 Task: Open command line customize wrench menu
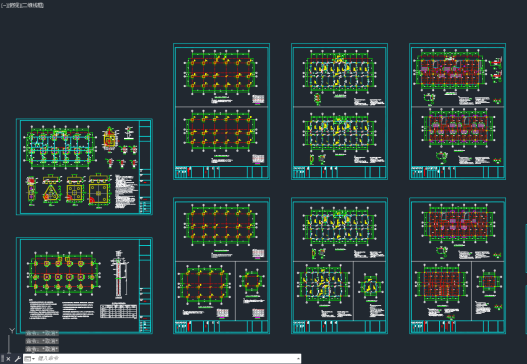[x=17, y=359]
